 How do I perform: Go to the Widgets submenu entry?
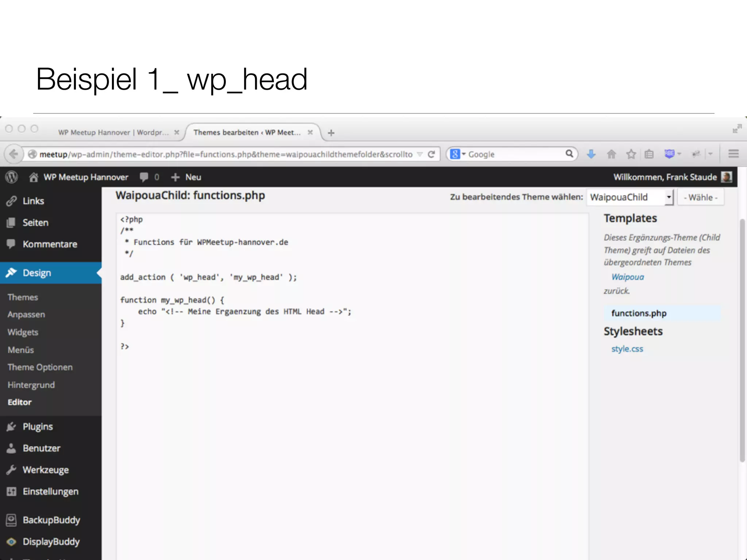(23, 332)
